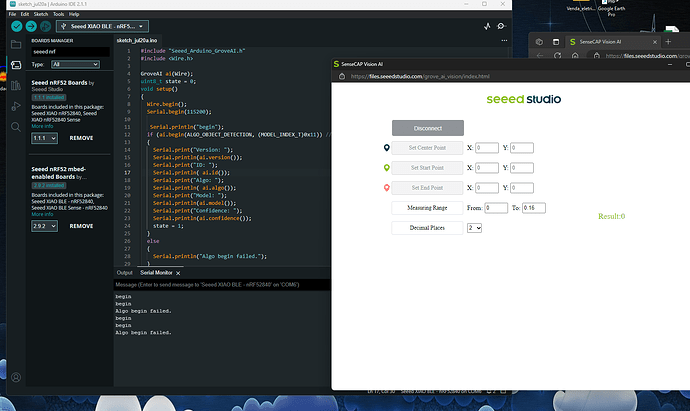This screenshot has width=690, height=411.
Task: Close the Serial Monitor tab
Action: tap(178, 273)
